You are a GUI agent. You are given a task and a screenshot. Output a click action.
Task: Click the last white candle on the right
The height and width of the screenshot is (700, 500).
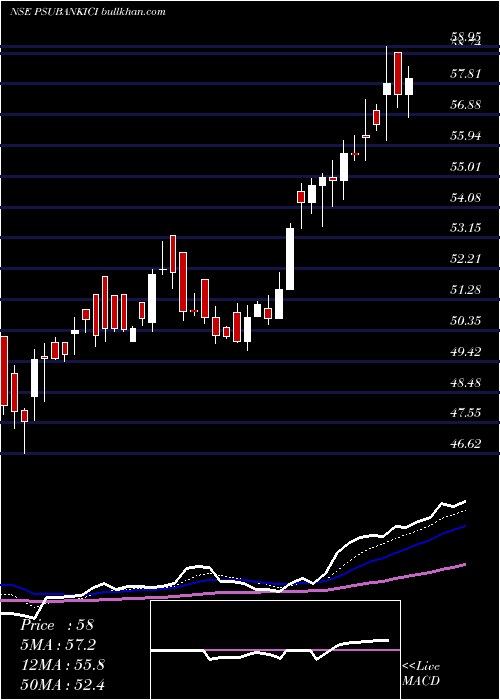click(409, 86)
